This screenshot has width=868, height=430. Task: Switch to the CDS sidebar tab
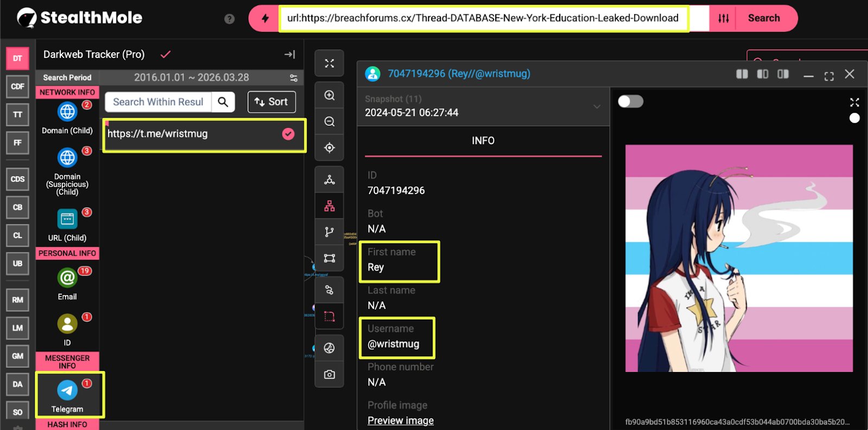[x=17, y=179]
